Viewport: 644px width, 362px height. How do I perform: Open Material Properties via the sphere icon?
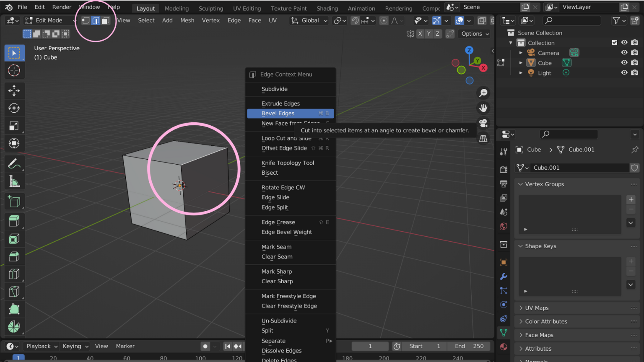coord(503,346)
